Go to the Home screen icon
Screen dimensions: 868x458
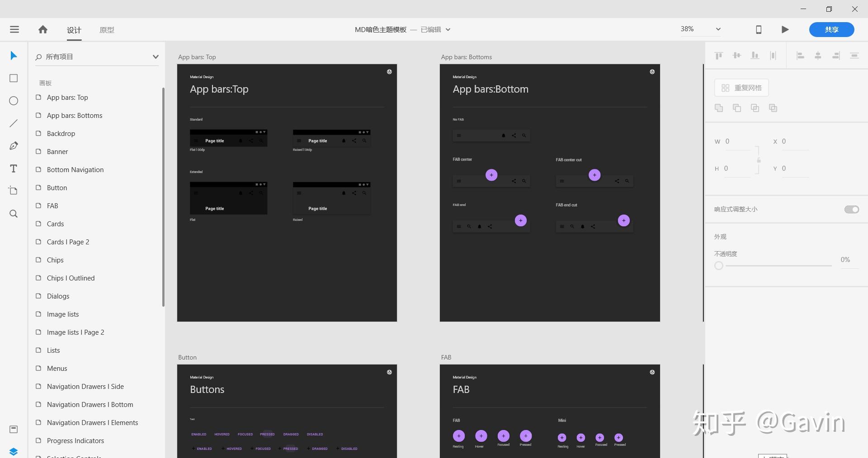pyautogui.click(x=43, y=29)
